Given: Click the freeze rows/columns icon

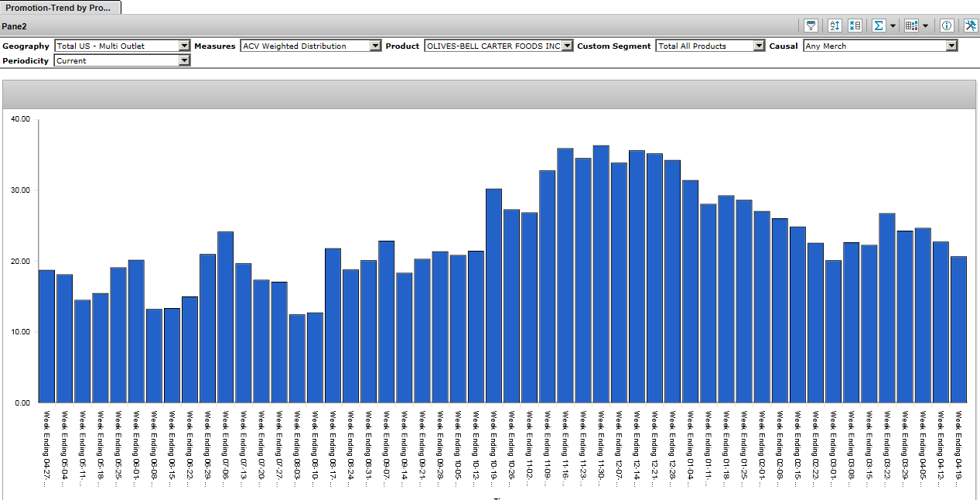Looking at the screenshot, I should click(x=855, y=26).
